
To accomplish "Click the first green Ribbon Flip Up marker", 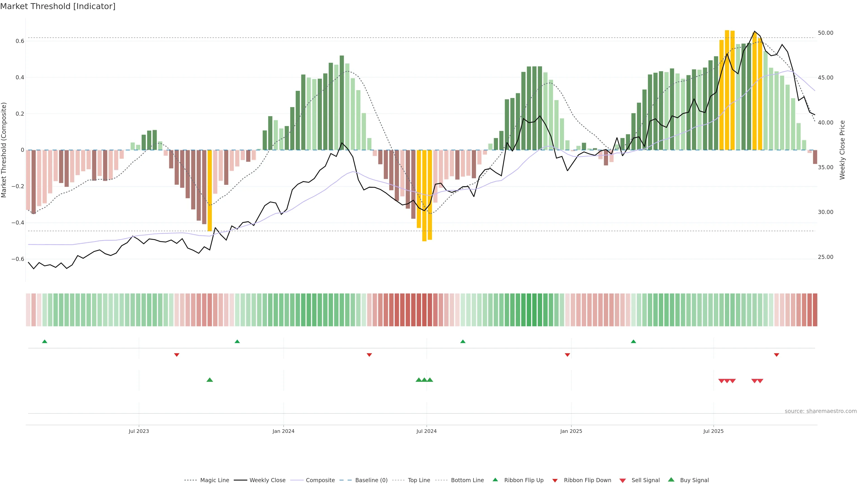I will [45, 342].
